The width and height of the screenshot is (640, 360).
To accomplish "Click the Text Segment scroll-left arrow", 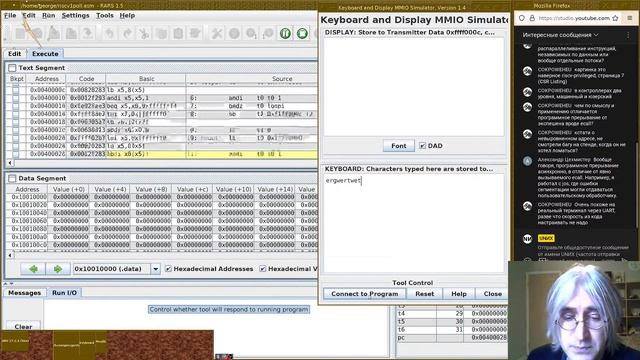I will [10, 163].
